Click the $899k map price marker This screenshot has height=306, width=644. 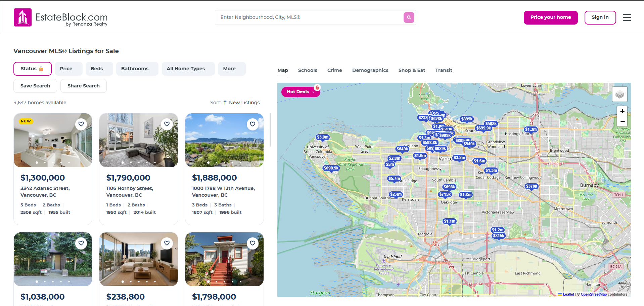[x=467, y=119]
